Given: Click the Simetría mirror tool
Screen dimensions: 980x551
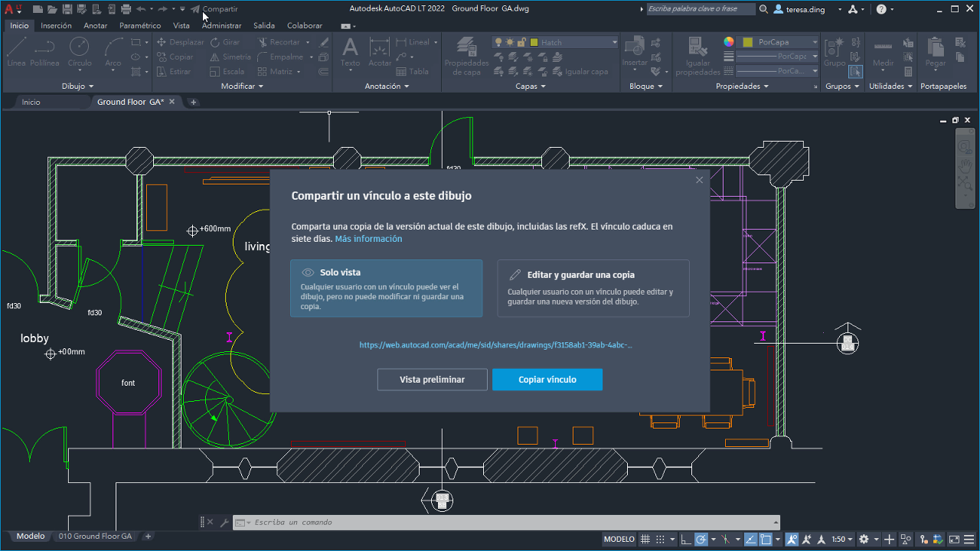Looking at the screenshot, I should click(230, 57).
